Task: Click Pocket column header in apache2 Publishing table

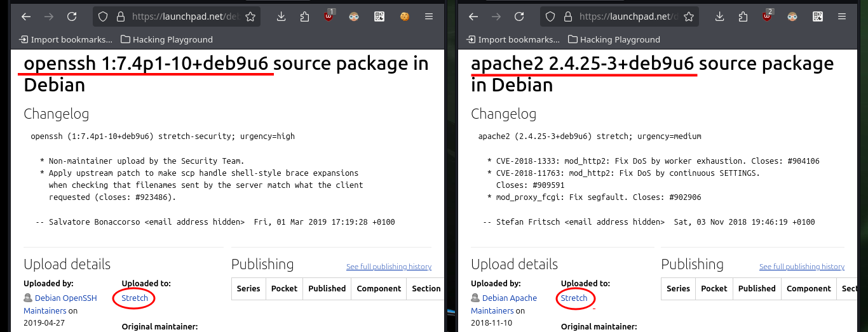Action: [x=714, y=288]
